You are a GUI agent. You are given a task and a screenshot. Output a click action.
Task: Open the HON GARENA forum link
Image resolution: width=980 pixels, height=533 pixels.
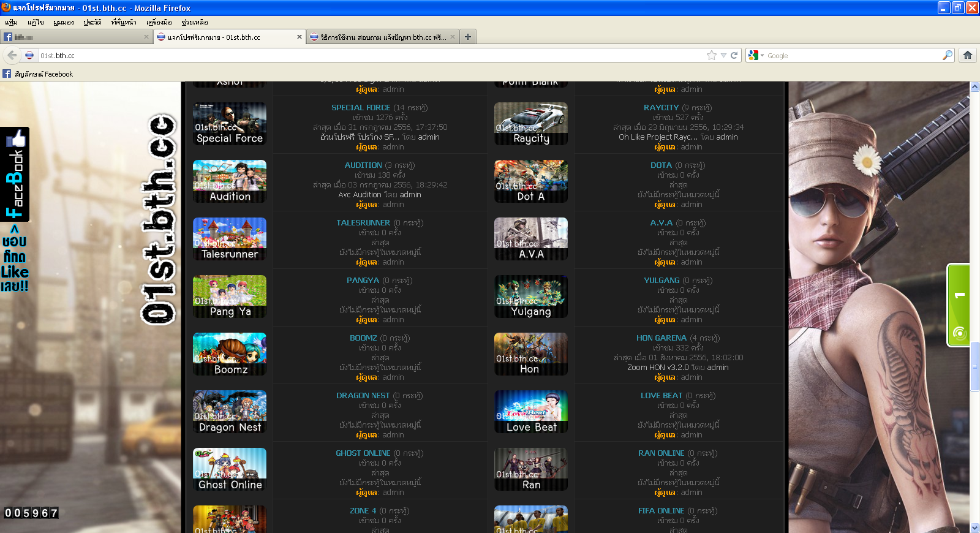pos(661,338)
